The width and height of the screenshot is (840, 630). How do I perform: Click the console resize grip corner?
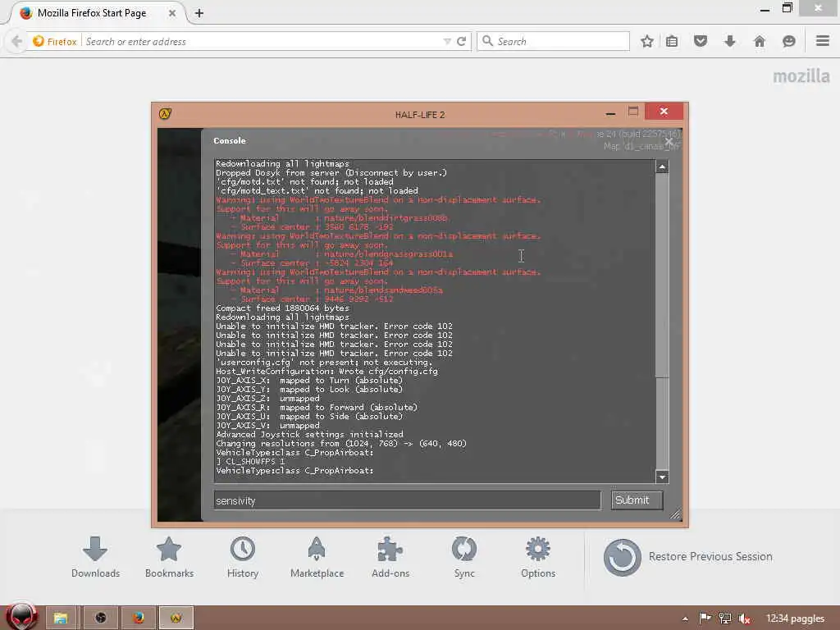tap(675, 514)
